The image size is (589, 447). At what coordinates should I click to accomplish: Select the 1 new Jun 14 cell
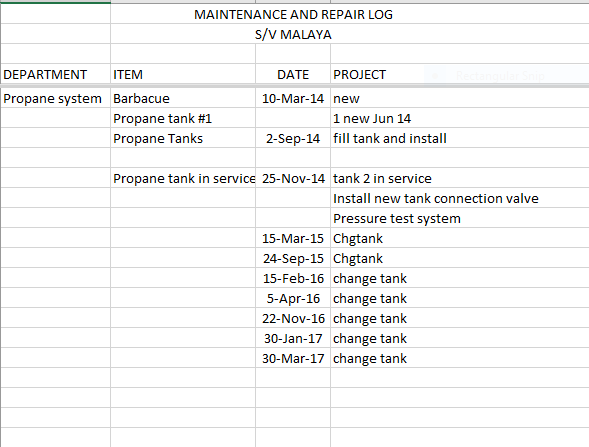[x=460, y=118]
